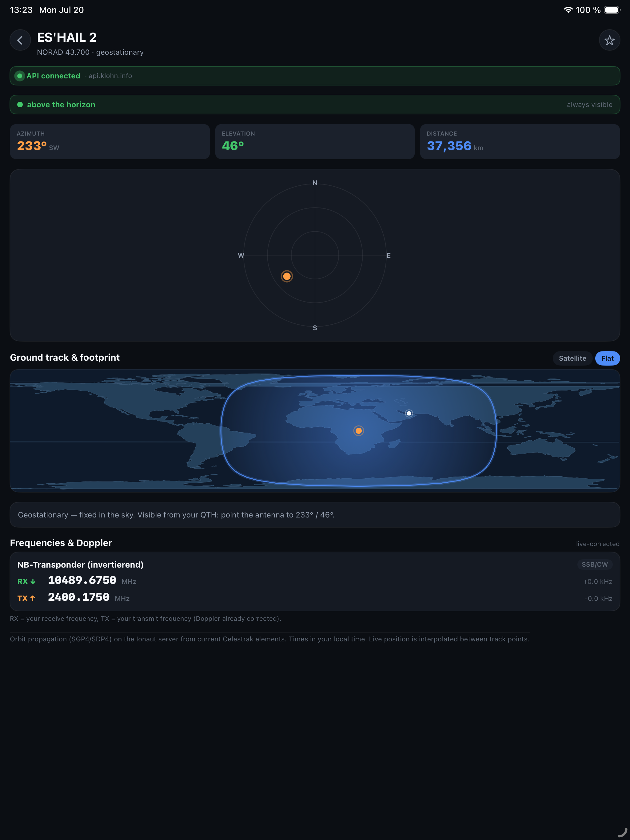Image resolution: width=630 pixels, height=840 pixels.
Task: Tap the green RX down-arrow icon
Action: tap(33, 581)
